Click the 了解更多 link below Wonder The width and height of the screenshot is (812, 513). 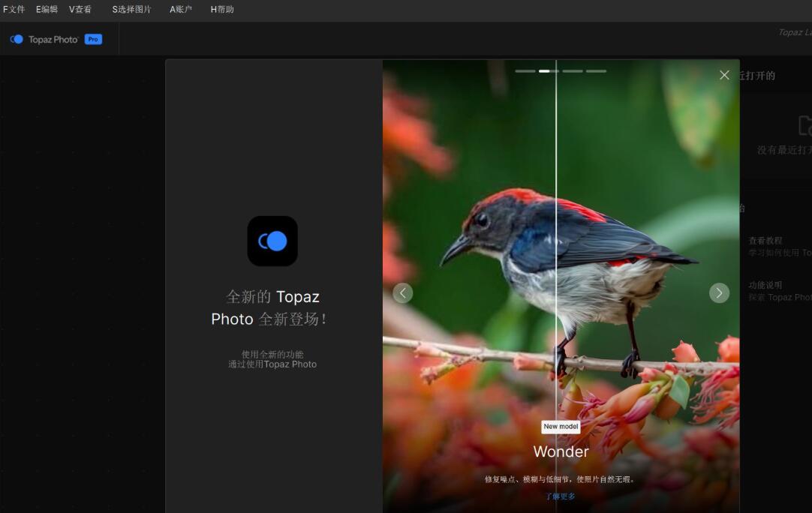[x=561, y=496]
